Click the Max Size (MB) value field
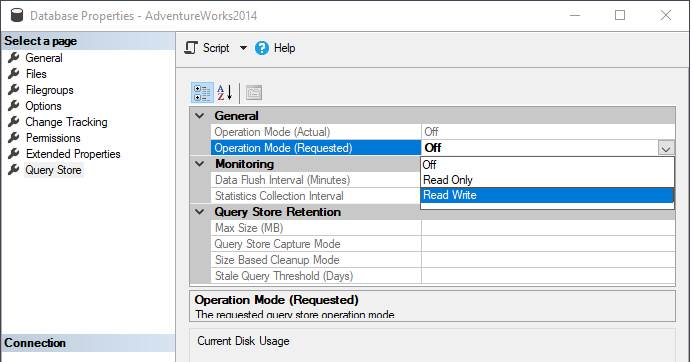The height and width of the screenshot is (362, 693). pyautogui.click(x=548, y=228)
